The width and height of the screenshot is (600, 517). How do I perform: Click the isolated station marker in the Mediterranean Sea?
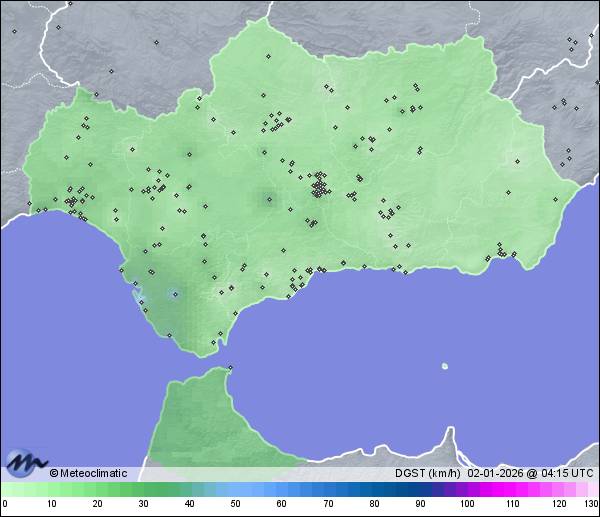click(x=445, y=366)
